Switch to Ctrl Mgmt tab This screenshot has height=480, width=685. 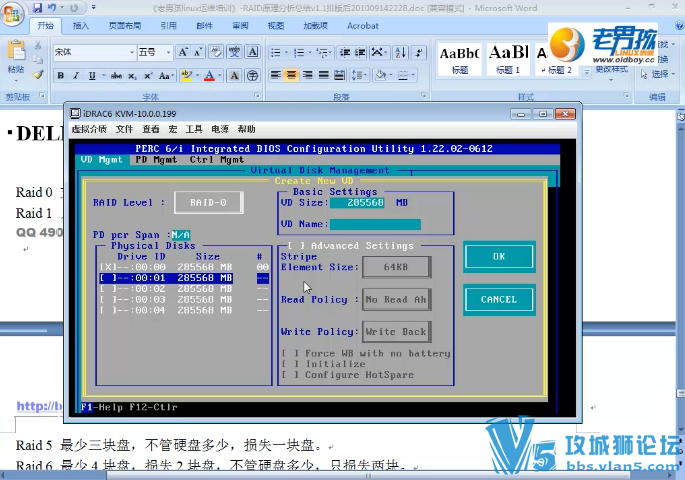coord(217,160)
